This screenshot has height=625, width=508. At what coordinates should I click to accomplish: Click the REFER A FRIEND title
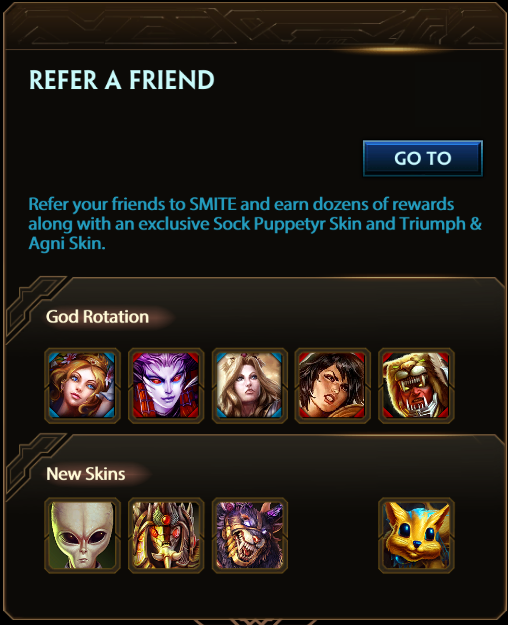[122, 79]
